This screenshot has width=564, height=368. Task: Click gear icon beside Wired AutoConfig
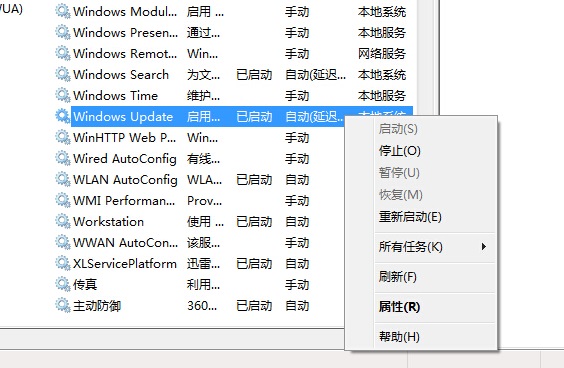pyautogui.click(x=63, y=158)
